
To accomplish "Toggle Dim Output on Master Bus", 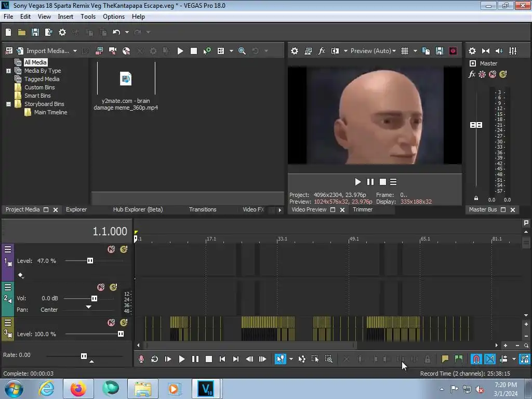I will 499,51.
